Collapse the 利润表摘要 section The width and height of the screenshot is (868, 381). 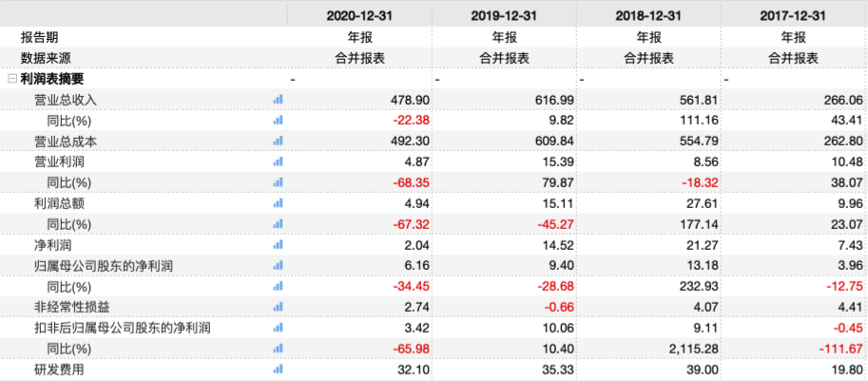(11, 79)
